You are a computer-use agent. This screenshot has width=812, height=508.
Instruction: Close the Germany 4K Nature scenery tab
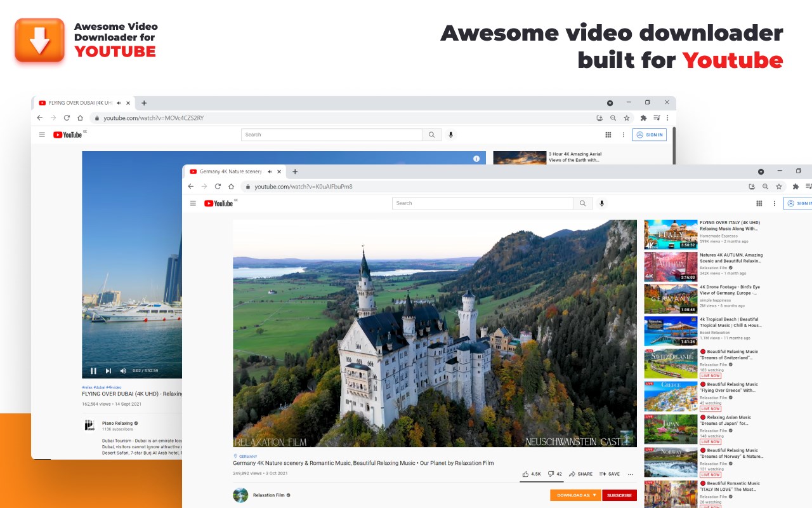pos(279,171)
